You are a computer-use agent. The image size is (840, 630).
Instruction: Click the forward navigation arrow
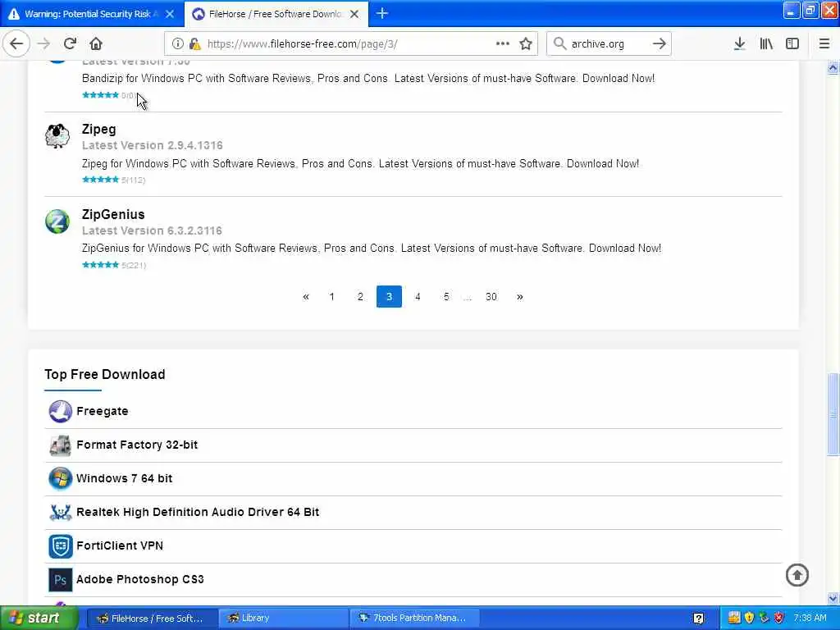coord(43,43)
